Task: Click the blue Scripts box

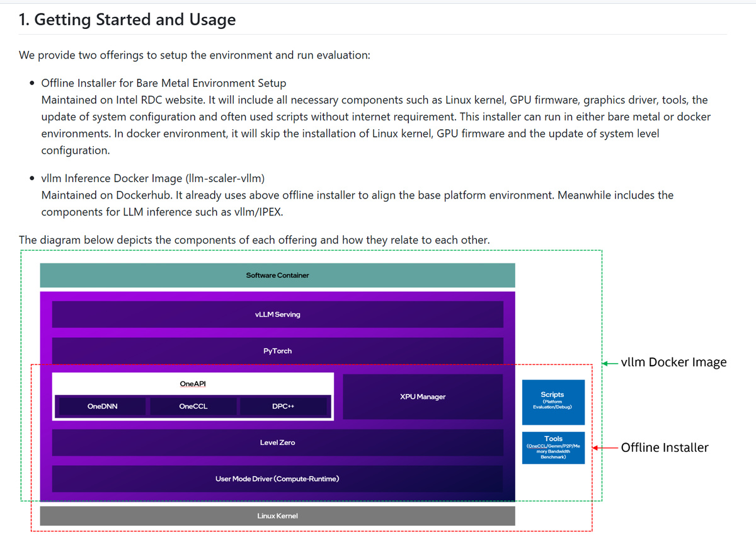Action: click(553, 402)
